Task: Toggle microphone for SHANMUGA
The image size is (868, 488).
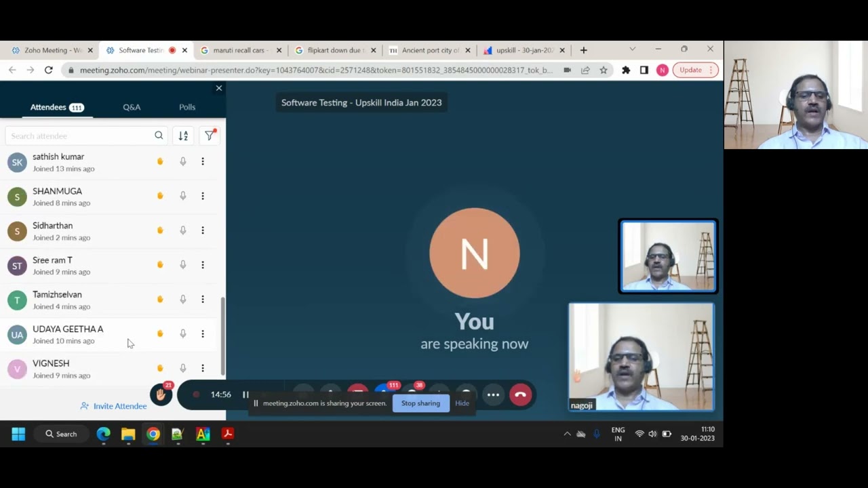Action: 183,196
